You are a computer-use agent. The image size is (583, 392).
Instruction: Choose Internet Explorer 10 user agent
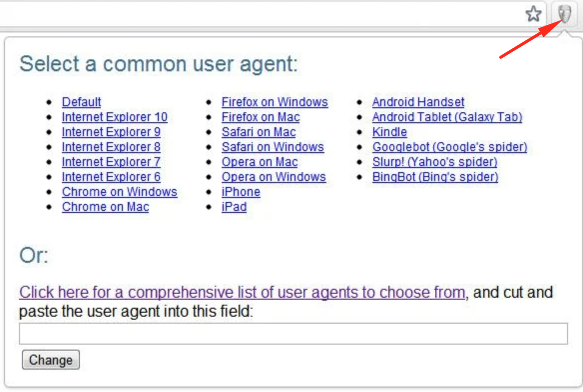pyautogui.click(x=114, y=117)
